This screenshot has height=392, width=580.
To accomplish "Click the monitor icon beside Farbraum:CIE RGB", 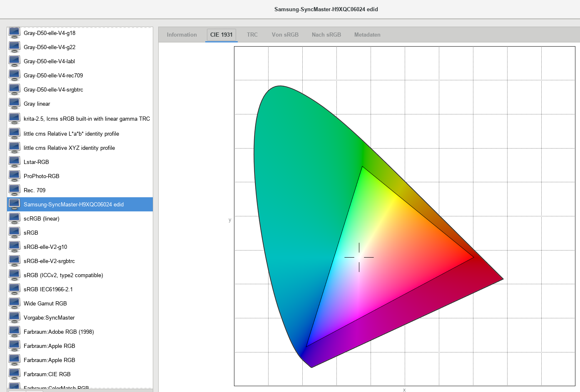I will [x=15, y=374].
